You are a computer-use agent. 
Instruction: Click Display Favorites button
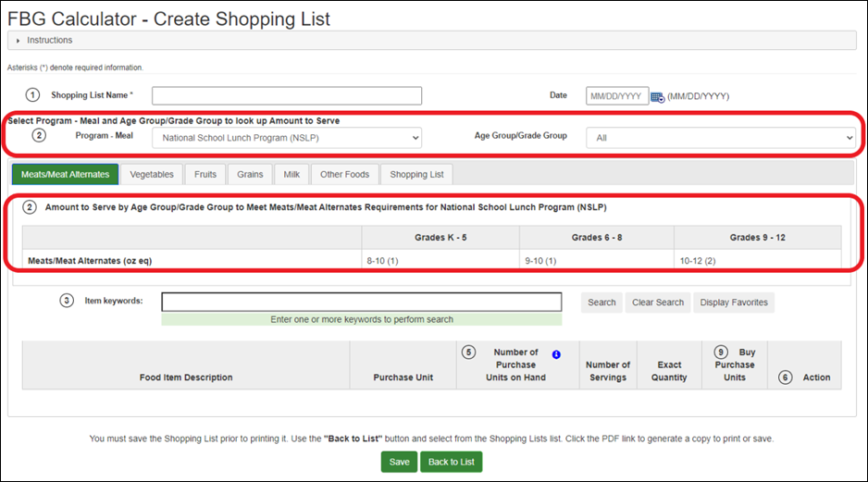[733, 303]
